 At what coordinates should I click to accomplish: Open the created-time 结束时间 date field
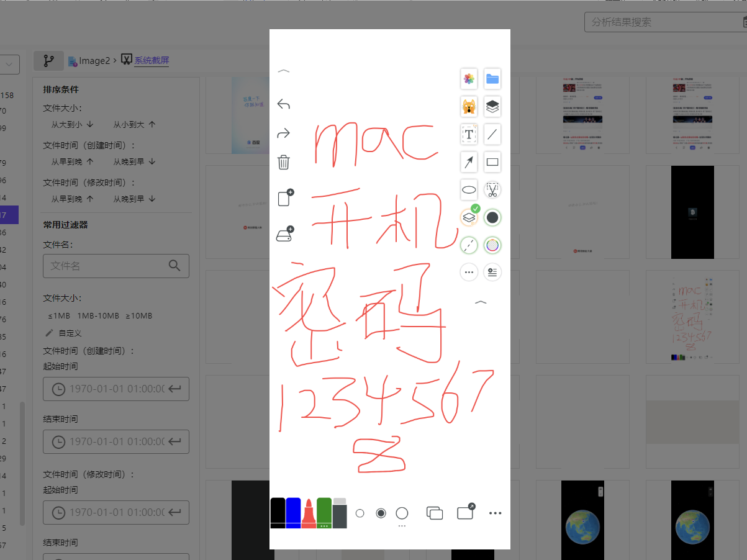116,442
